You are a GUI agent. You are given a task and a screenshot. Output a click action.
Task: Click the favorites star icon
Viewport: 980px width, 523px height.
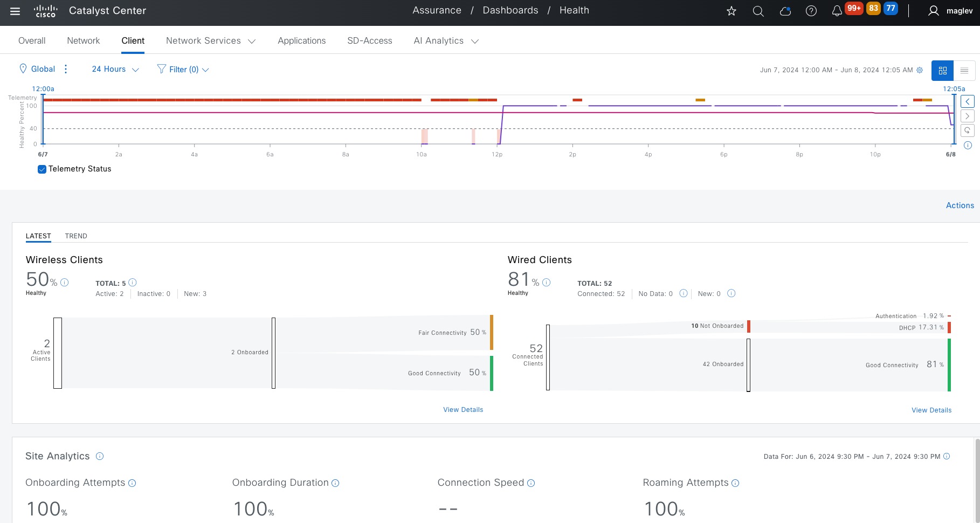[731, 11]
